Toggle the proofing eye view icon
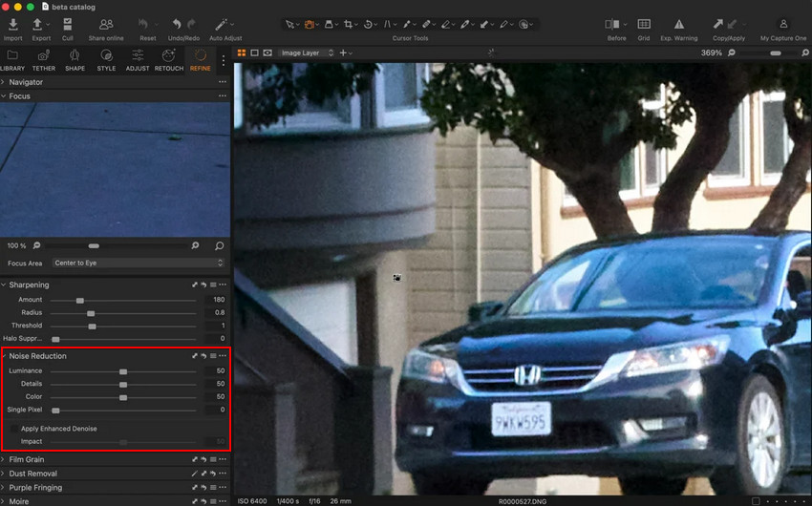The width and height of the screenshot is (812, 506). pos(267,53)
